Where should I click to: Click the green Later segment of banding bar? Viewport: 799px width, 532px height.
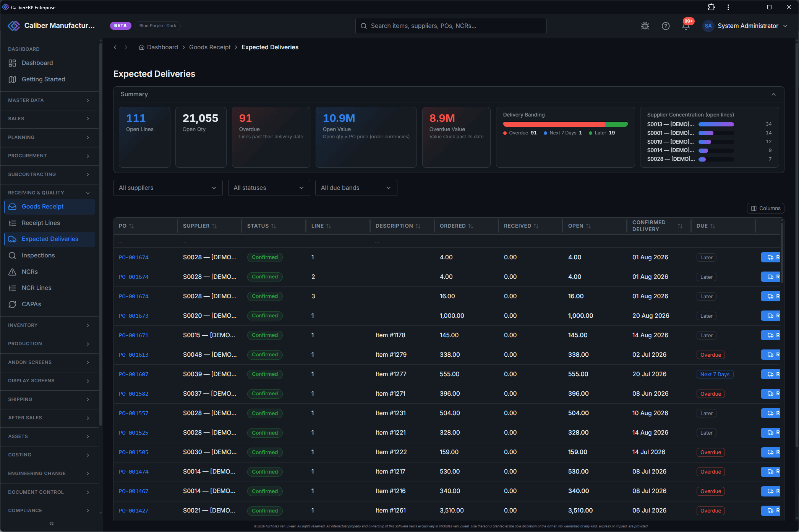(x=617, y=125)
